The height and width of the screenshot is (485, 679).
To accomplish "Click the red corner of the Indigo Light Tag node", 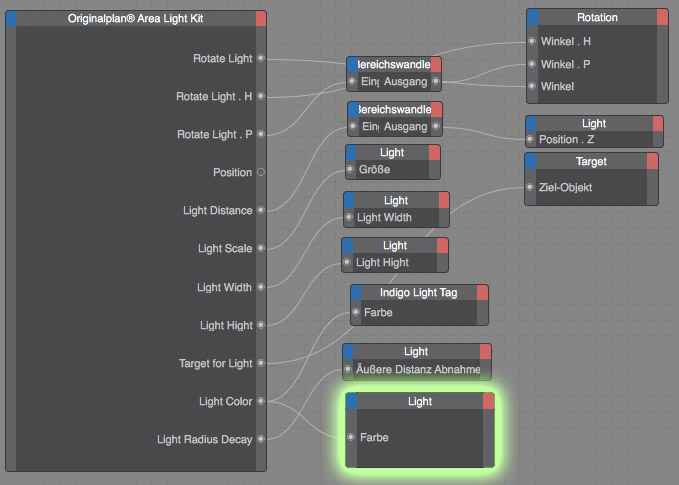I will pos(482,292).
